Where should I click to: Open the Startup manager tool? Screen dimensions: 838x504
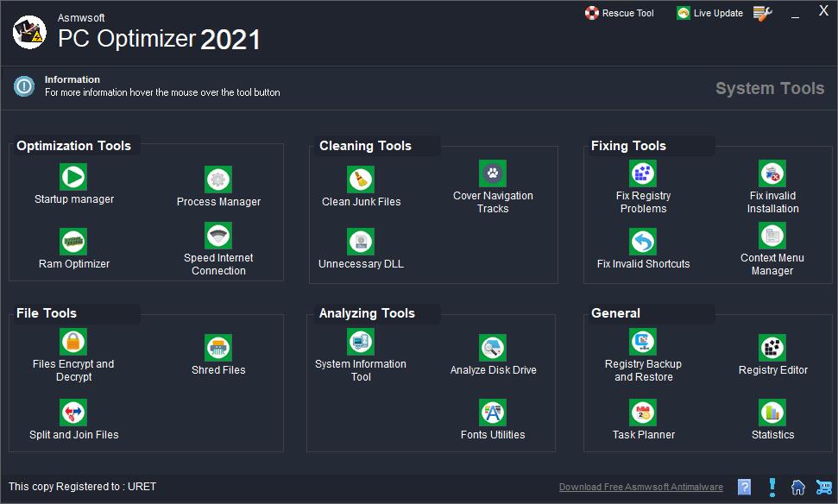pos(73,177)
